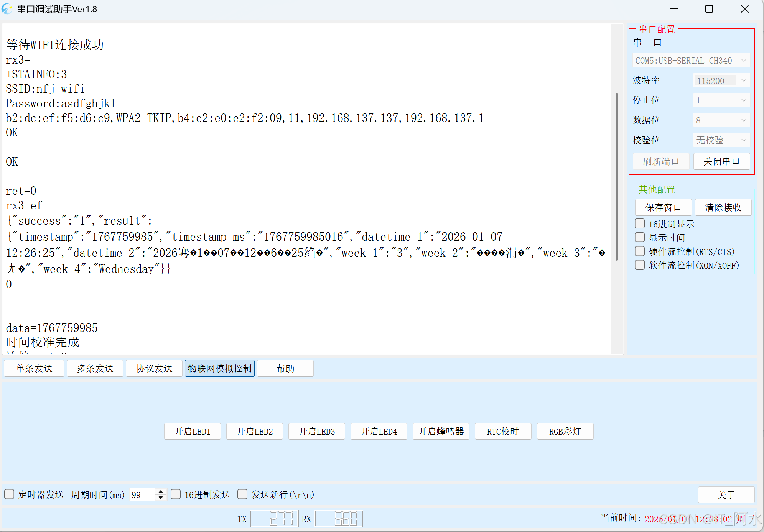Click the RX byte counter display
Screen dimensions: 764x532
pyautogui.click(x=339, y=519)
